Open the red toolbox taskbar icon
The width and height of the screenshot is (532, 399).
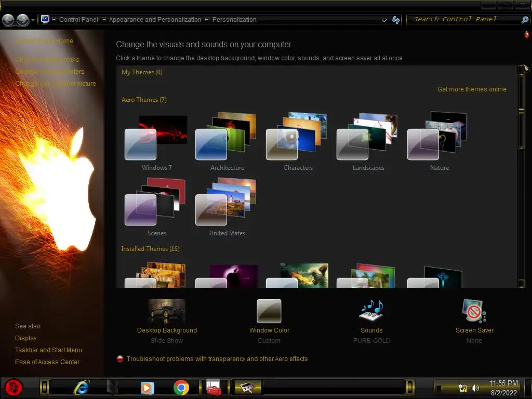point(214,388)
